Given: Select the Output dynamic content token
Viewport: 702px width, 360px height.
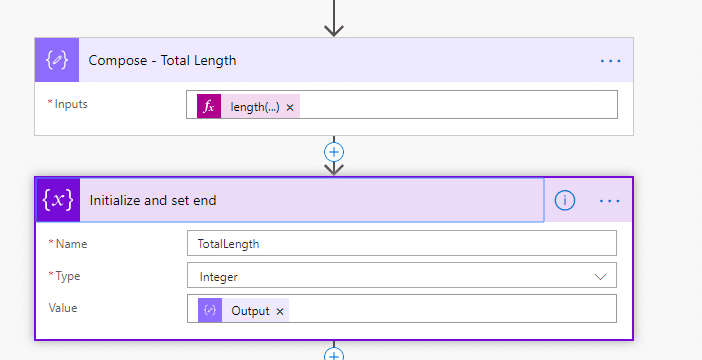Looking at the screenshot, I should coord(250,311).
